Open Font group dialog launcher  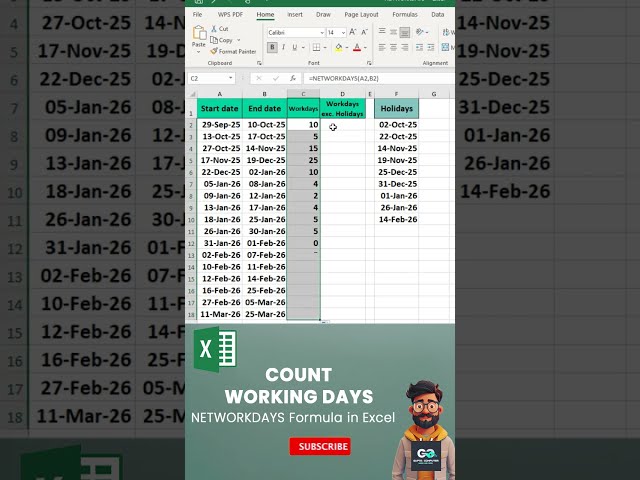point(369,63)
